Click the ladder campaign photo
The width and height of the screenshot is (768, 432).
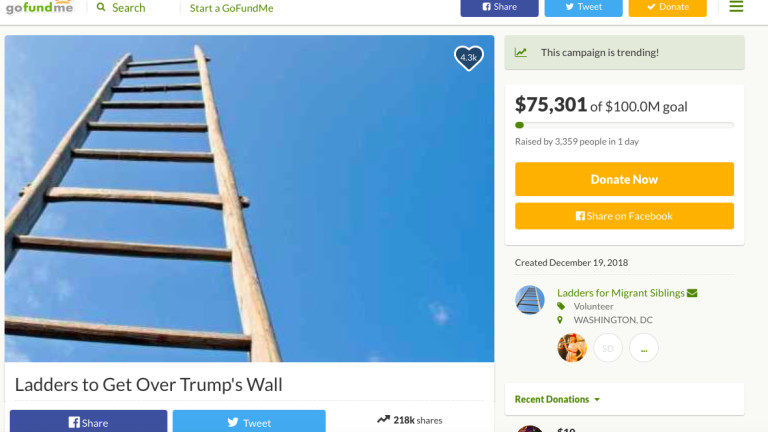[249, 198]
